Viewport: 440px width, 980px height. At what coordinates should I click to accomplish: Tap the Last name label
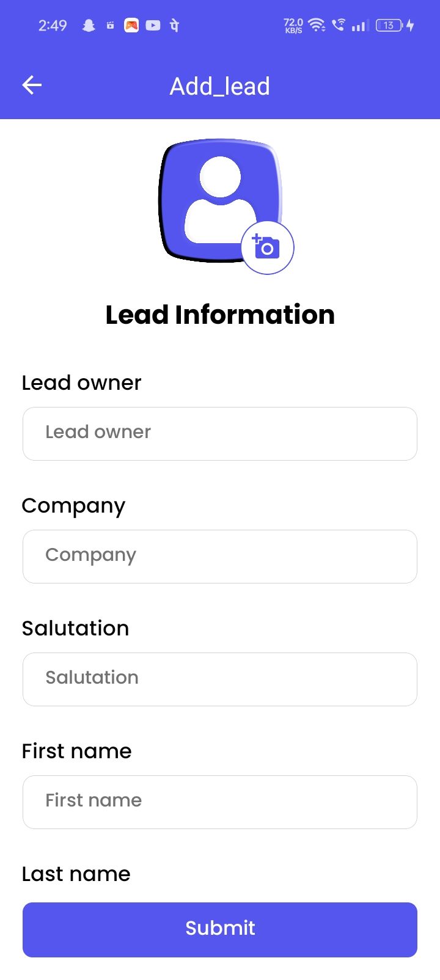76,874
